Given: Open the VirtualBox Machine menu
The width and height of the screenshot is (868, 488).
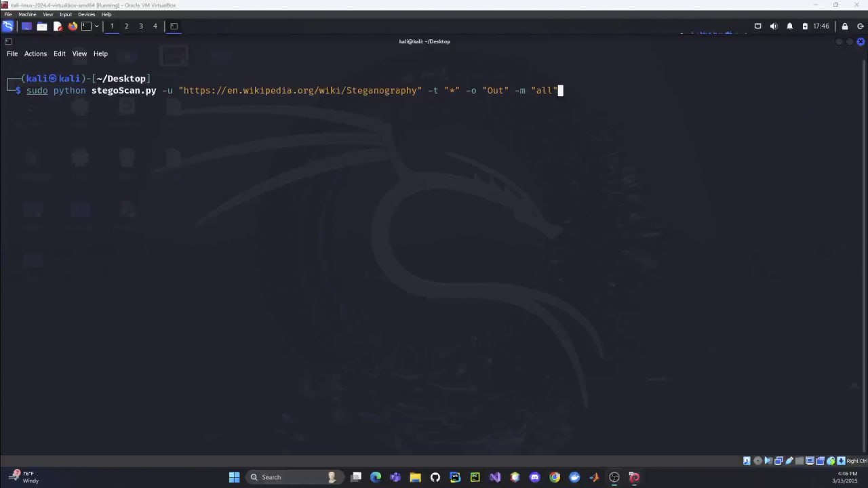Looking at the screenshot, I should tap(27, 14).
